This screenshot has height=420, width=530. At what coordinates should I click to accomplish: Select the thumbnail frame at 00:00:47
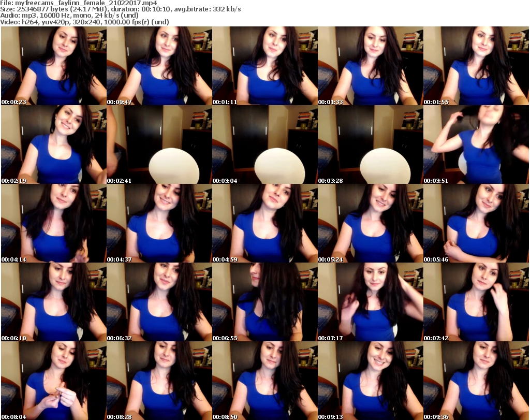(x=159, y=66)
